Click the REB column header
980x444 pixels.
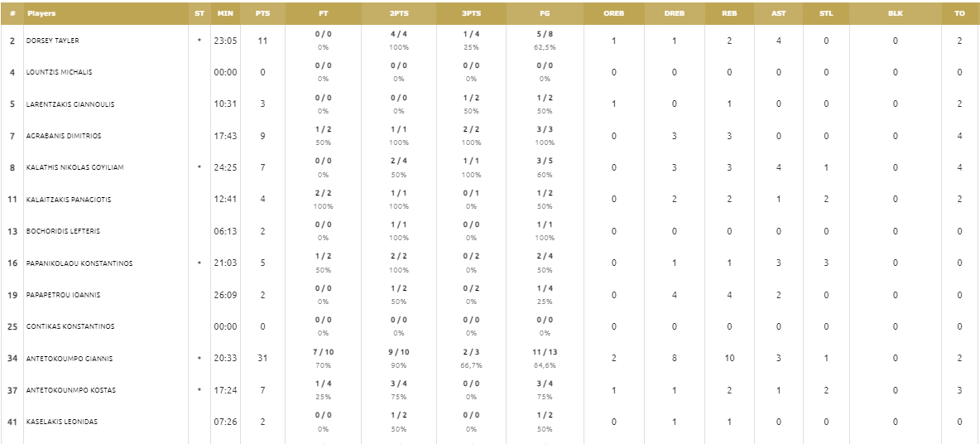tap(729, 13)
